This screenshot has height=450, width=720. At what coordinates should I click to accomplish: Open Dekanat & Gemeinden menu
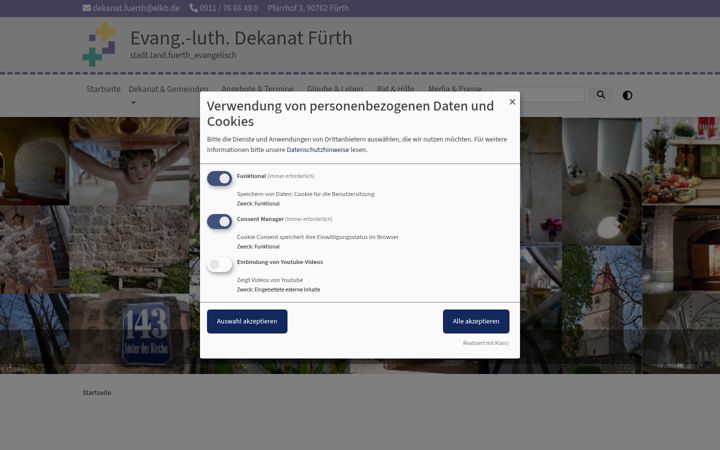[168, 89]
